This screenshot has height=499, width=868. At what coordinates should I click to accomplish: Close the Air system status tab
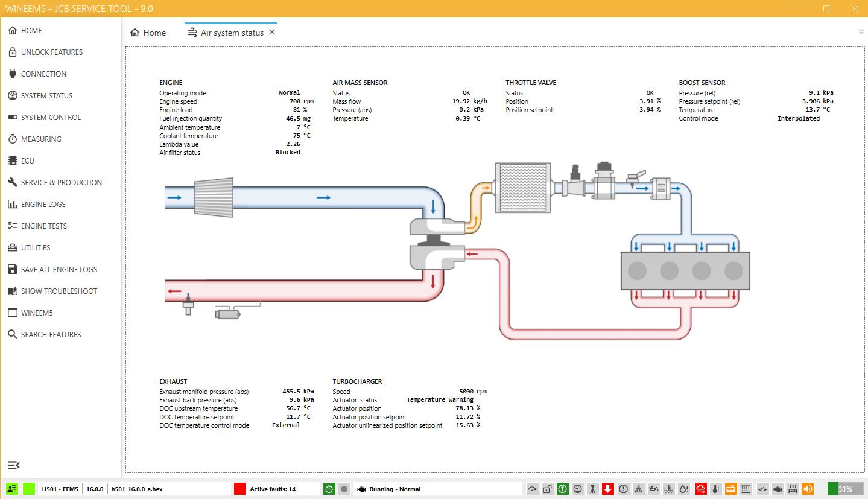pyautogui.click(x=272, y=32)
